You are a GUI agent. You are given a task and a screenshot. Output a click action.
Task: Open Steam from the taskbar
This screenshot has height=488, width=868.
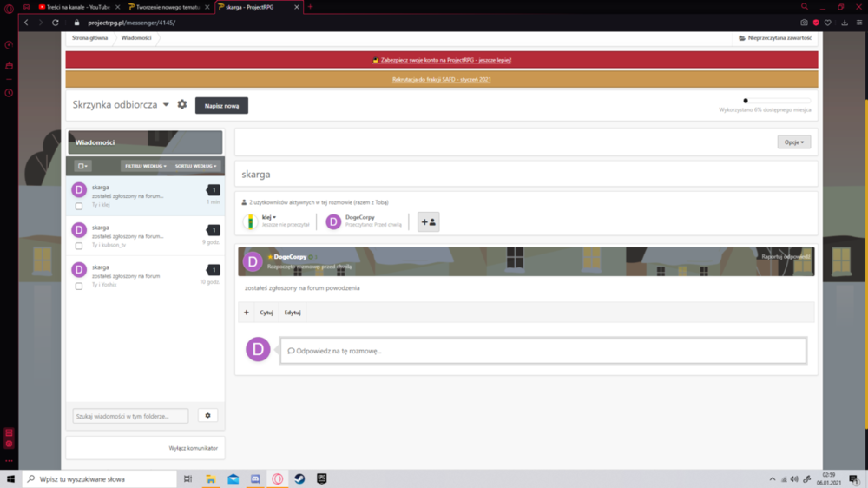pyautogui.click(x=299, y=478)
